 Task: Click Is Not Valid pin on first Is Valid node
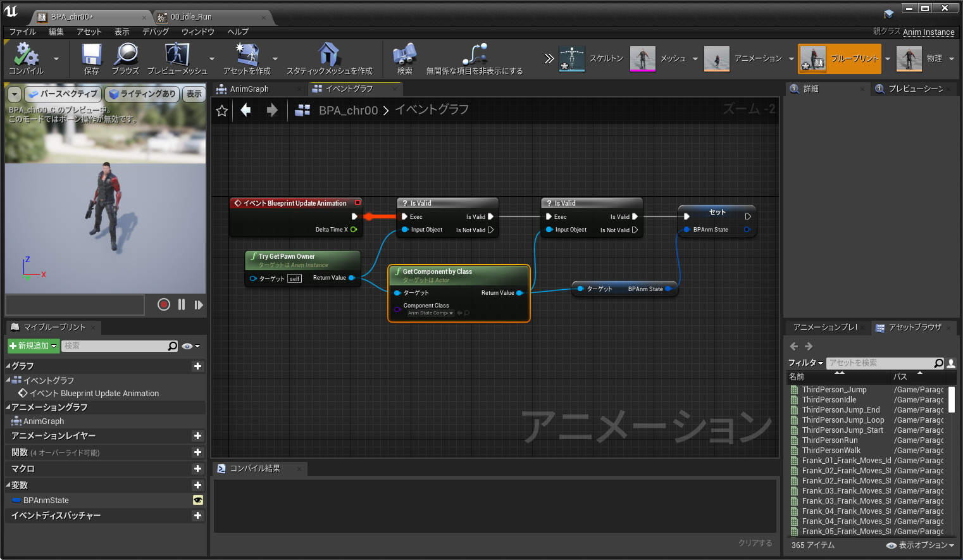coord(490,230)
